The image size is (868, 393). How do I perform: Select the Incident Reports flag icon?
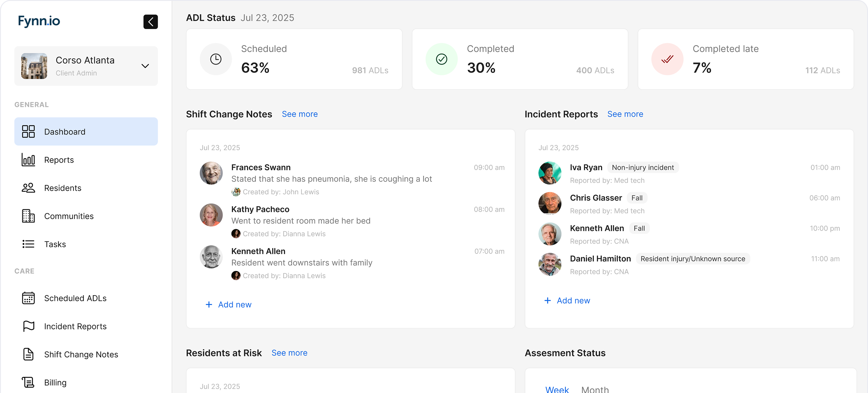coord(28,326)
